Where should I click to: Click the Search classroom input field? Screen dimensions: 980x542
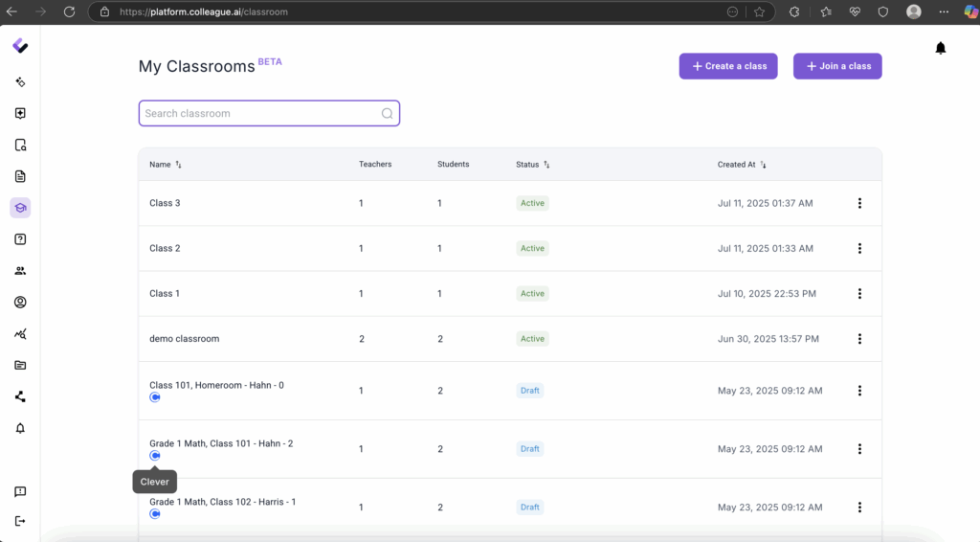point(260,113)
